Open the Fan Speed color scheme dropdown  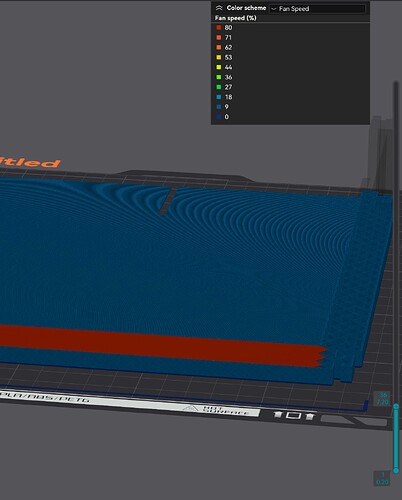point(317,9)
